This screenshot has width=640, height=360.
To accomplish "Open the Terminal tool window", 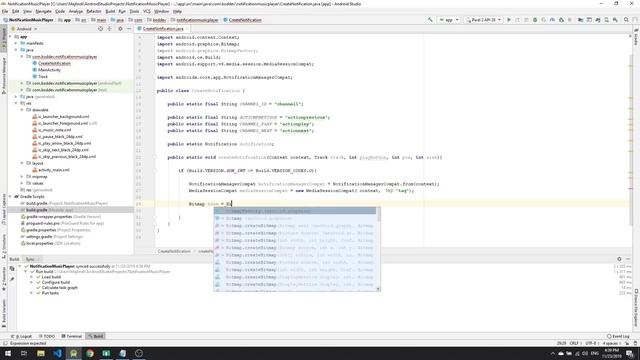I will coord(71,336).
